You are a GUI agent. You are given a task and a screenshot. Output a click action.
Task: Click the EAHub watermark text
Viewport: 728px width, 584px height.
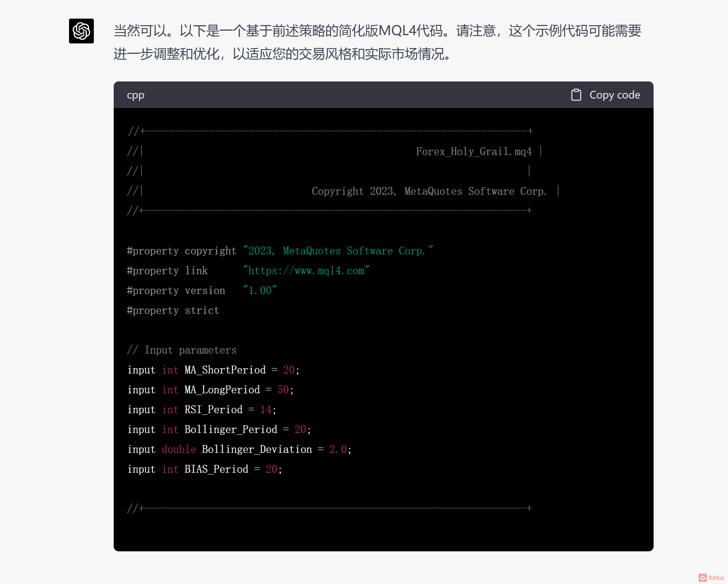point(716,577)
